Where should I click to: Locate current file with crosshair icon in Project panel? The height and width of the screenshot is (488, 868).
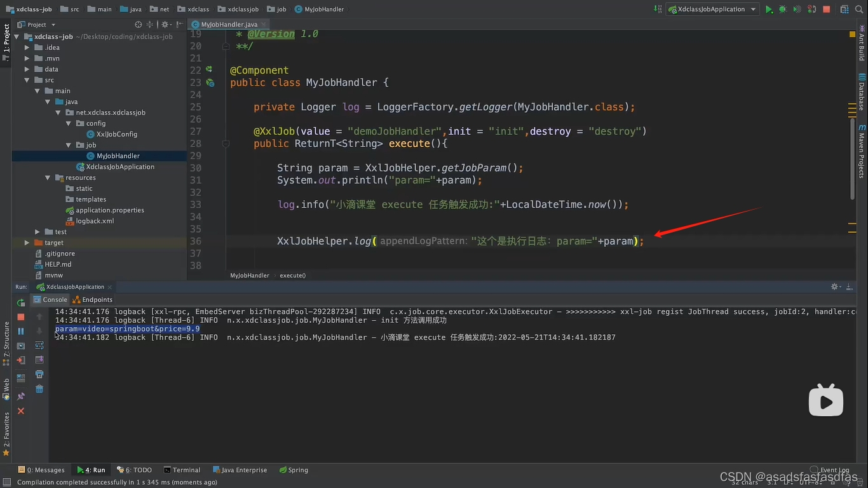[139, 25]
